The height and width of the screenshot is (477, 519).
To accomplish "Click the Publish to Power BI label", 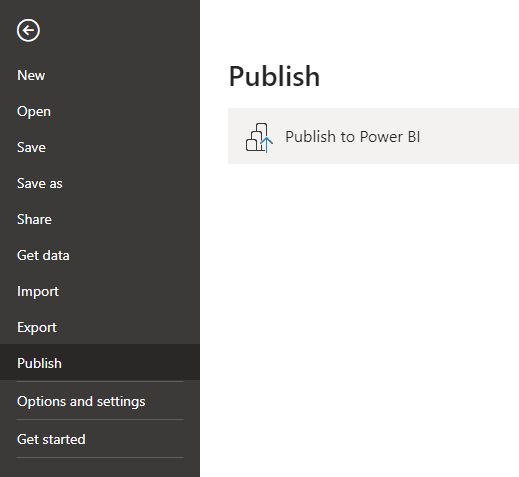I will point(353,137).
